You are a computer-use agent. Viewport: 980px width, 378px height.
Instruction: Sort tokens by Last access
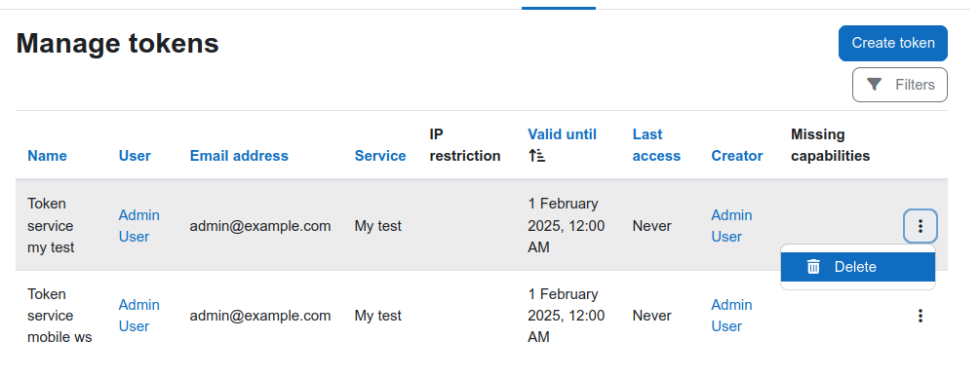(656, 145)
